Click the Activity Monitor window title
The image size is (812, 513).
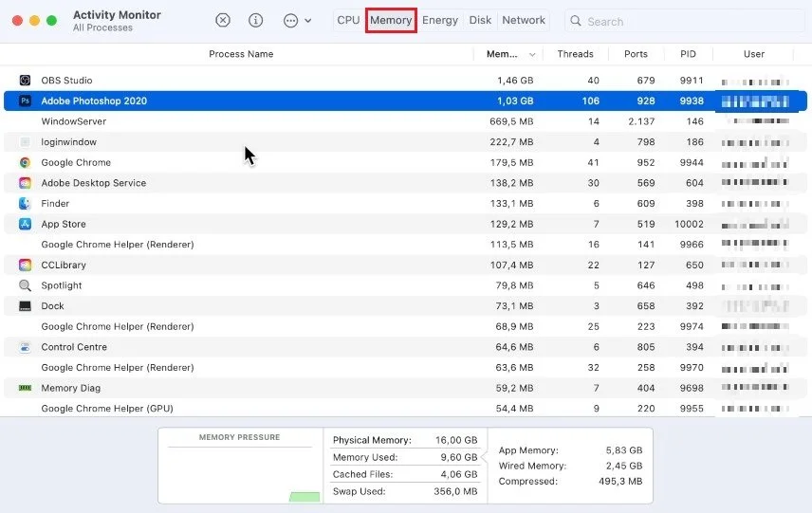[x=117, y=15]
